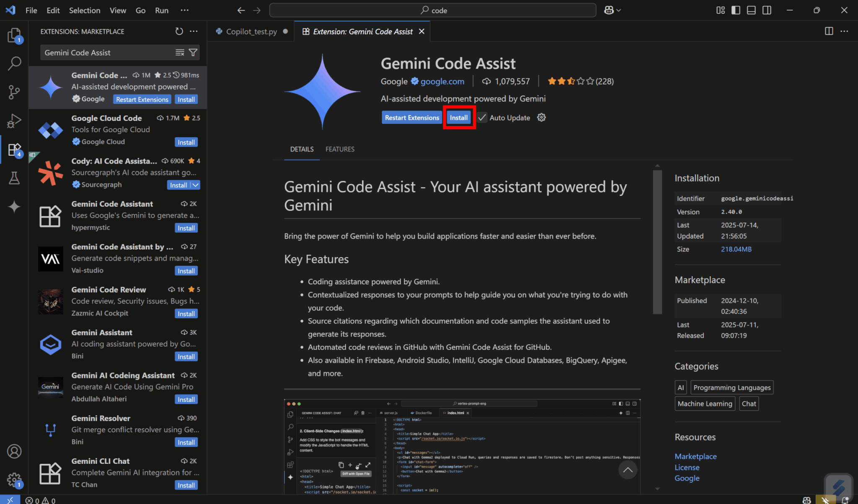Image resolution: width=858 pixels, height=504 pixels.
Task: Open editor more actions menu
Action: coord(844,31)
